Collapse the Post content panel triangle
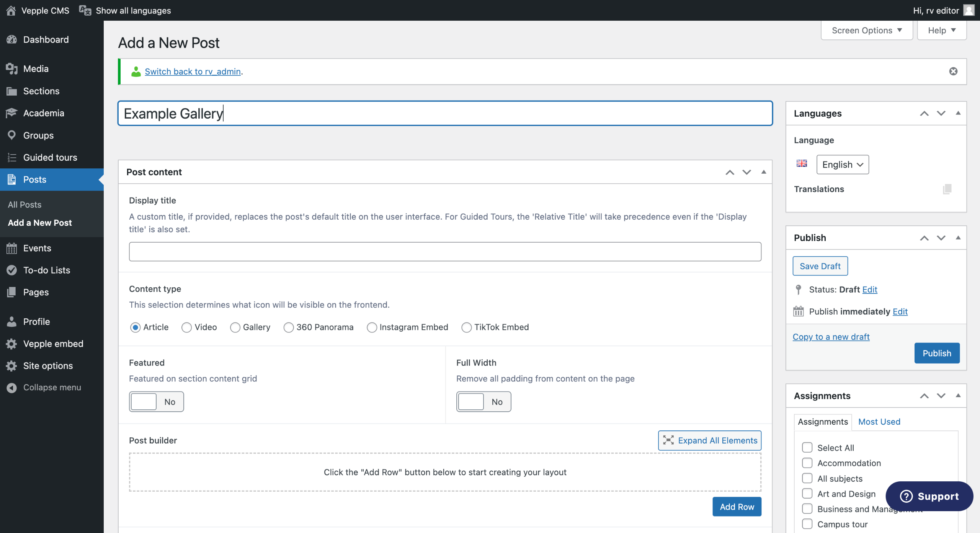980x533 pixels. click(763, 172)
